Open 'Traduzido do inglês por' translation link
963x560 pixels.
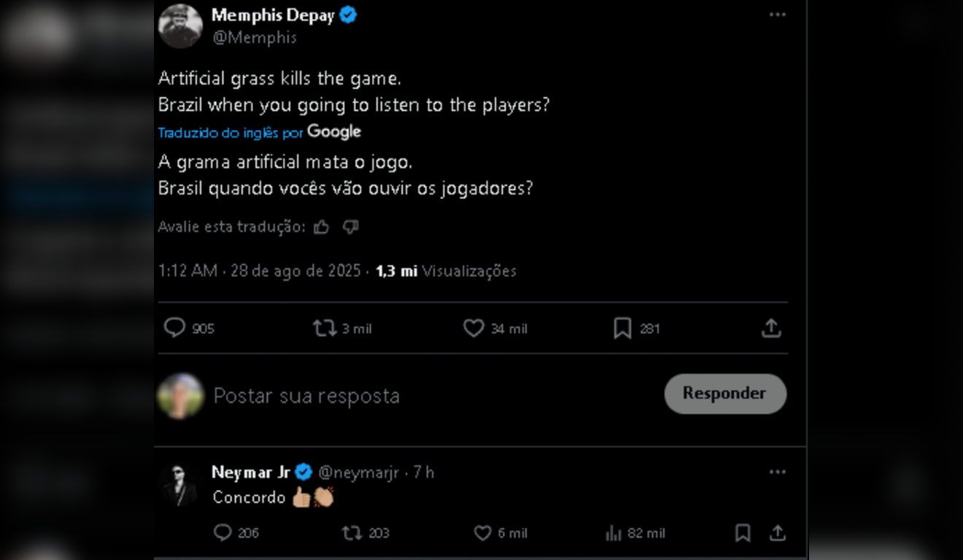pyautogui.click(x=231, y=133)
